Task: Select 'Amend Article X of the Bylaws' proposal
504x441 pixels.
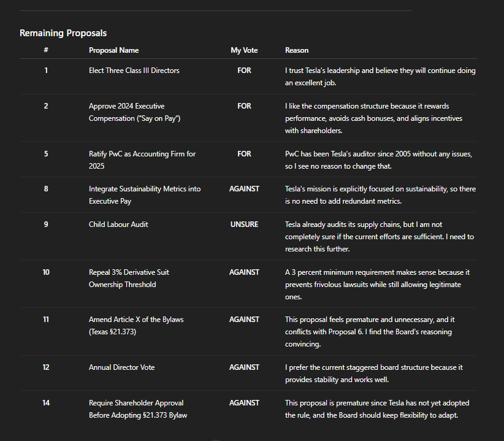Action: tap(136, 326)
